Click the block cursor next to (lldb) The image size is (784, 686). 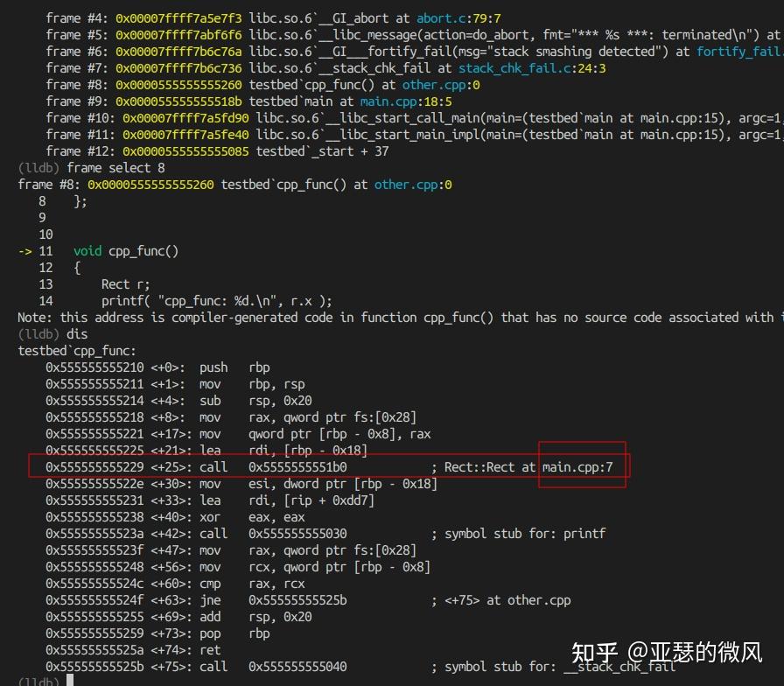pos(69,680)
